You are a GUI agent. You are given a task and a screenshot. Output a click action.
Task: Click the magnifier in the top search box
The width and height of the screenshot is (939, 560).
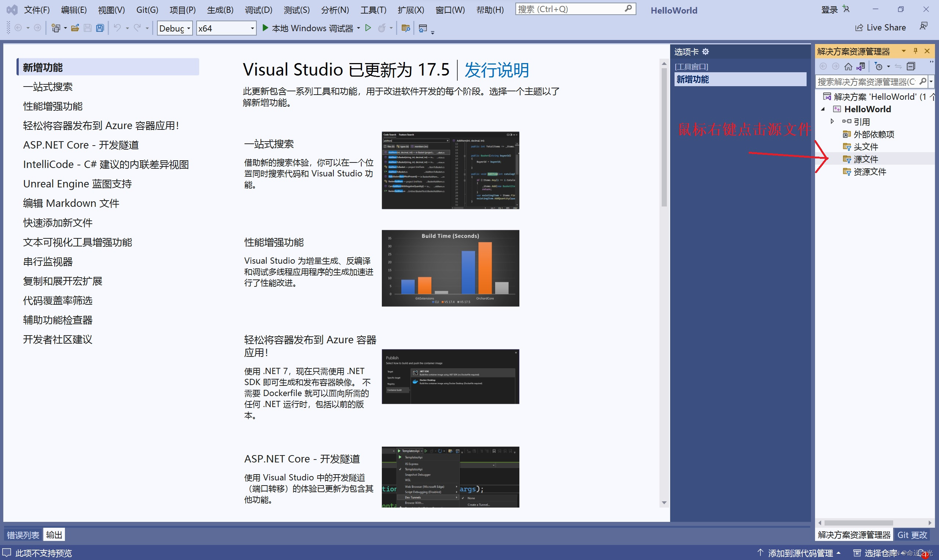click(x=628, y=8)
